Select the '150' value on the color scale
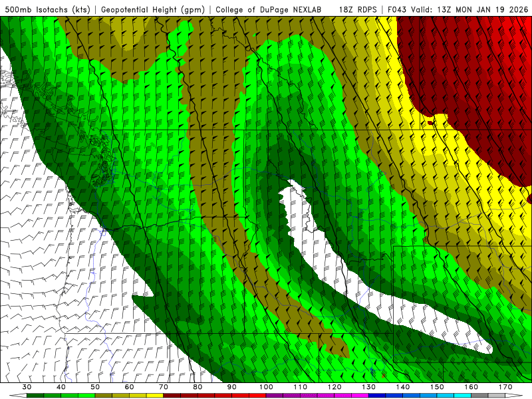 (437, 387)
